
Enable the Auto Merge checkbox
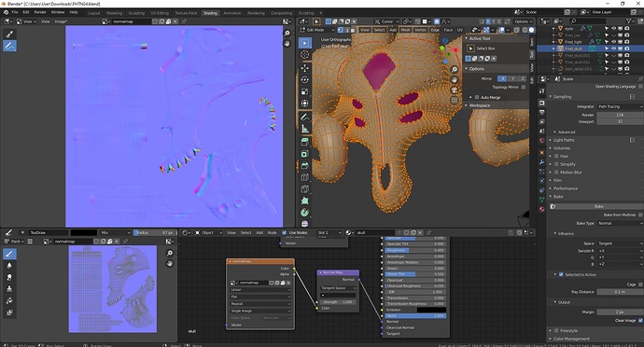[477, 97]
